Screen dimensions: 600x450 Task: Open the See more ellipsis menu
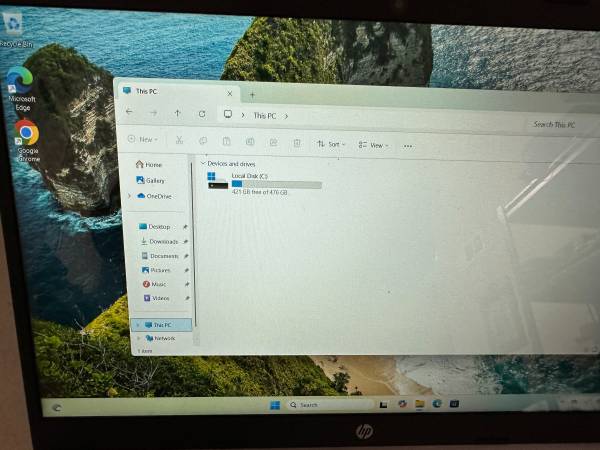click(408, 146)
